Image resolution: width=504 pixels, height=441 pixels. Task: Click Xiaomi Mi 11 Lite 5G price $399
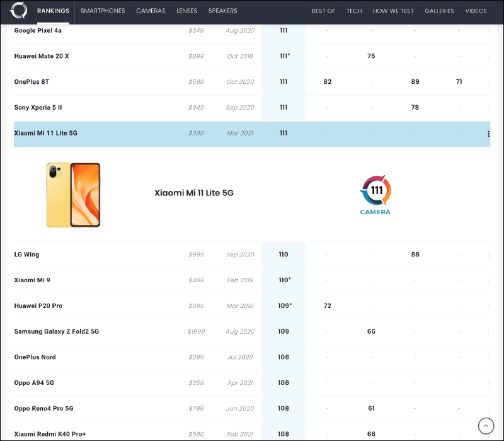click(x=196, y=133)
